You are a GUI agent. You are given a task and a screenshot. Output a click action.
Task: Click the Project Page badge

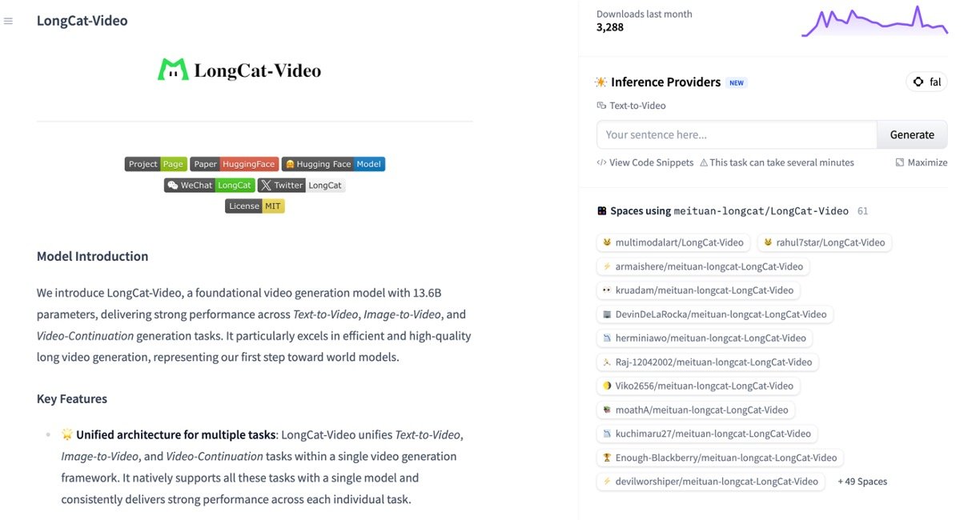[x=155, y=164]
